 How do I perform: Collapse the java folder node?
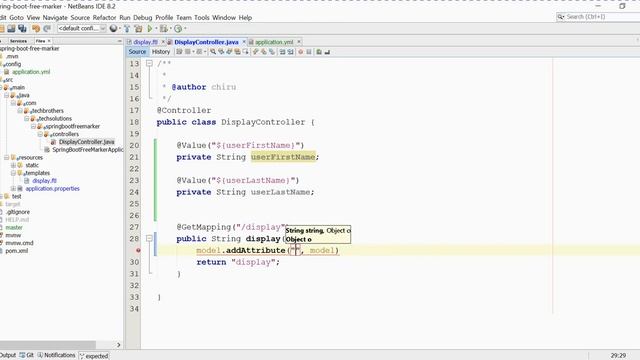(x=7, y=95)
